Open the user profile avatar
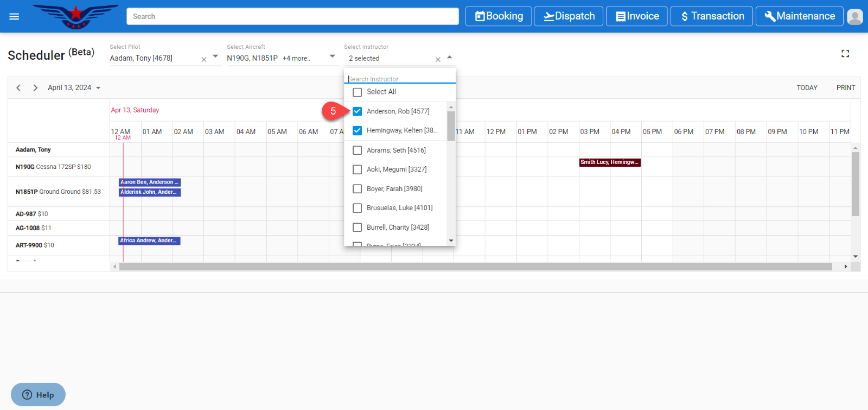 [x=854, y=17]
